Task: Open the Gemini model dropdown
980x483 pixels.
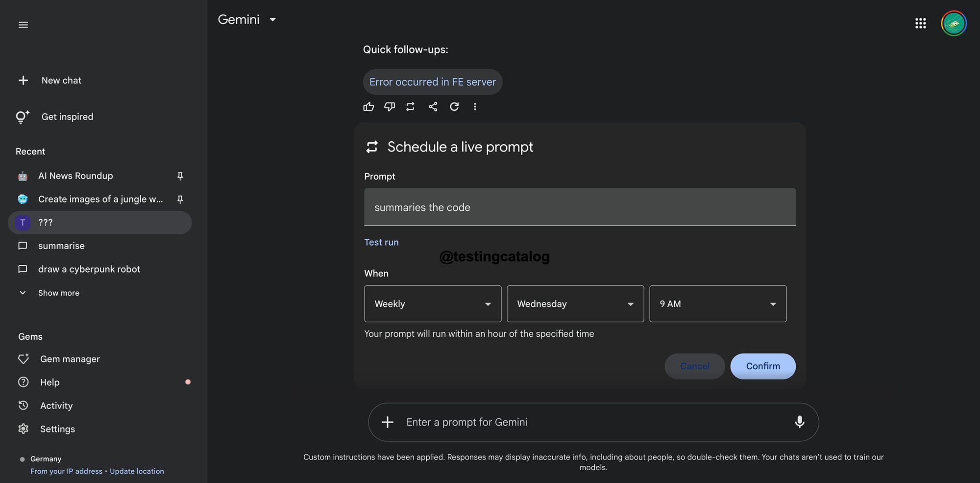Action: [247, 20]
